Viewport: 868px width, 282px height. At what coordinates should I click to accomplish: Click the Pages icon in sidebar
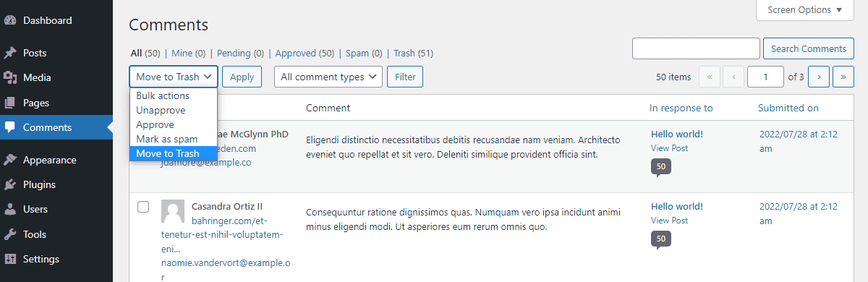pos(10,103)
